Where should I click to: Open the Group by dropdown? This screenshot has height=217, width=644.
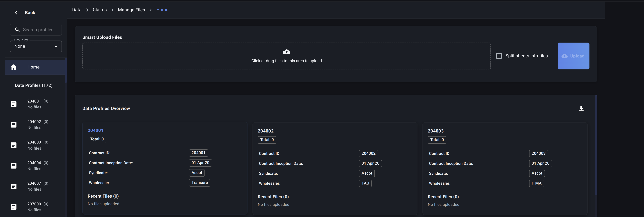click(x=32, y=46)
